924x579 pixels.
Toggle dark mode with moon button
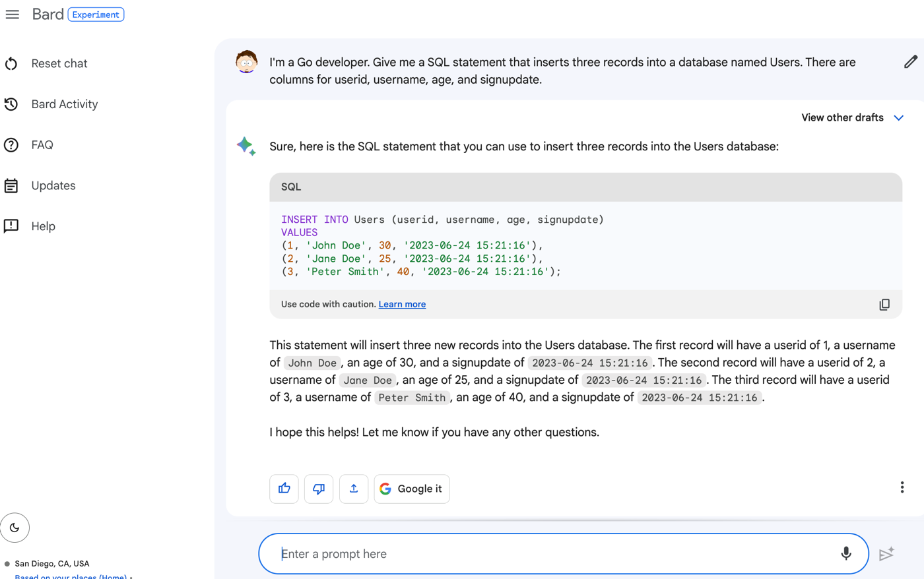15,528
